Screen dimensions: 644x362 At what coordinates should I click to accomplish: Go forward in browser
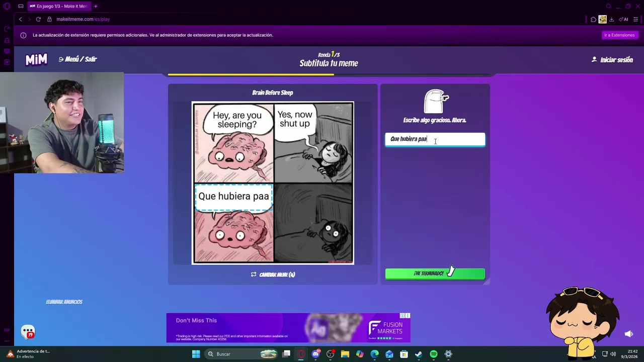(29, 19)
